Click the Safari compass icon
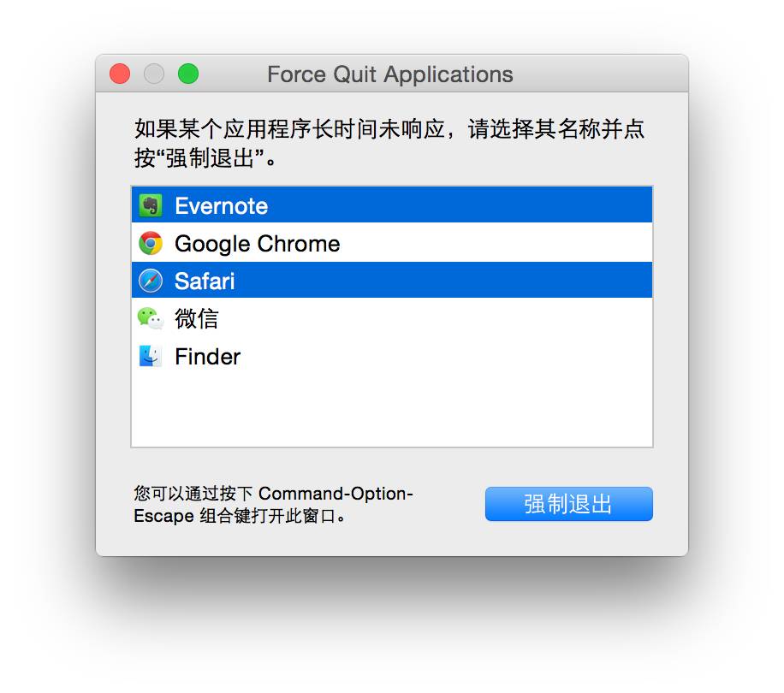This screenshot has height=693, width=784. pos(151,281)
